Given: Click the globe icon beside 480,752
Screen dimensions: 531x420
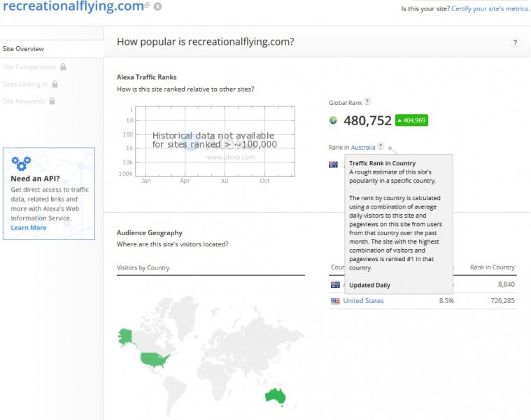Looking at the screenshot, I should pyautogui.click(x=333, y=120).
